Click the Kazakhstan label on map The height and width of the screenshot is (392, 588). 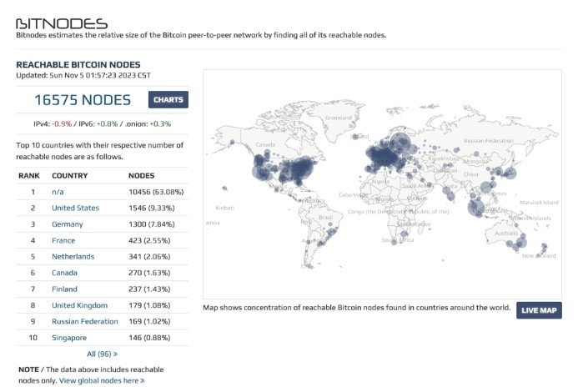[x=443, y=158]
